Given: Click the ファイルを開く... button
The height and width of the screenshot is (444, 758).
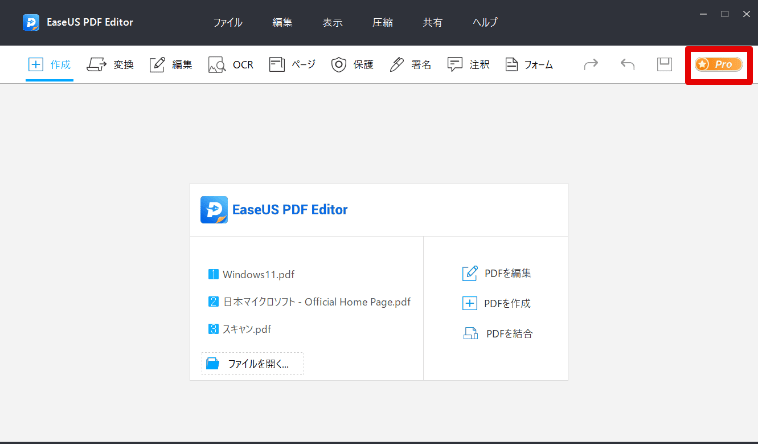Looking at the screenshot, I should coord(252,364).
